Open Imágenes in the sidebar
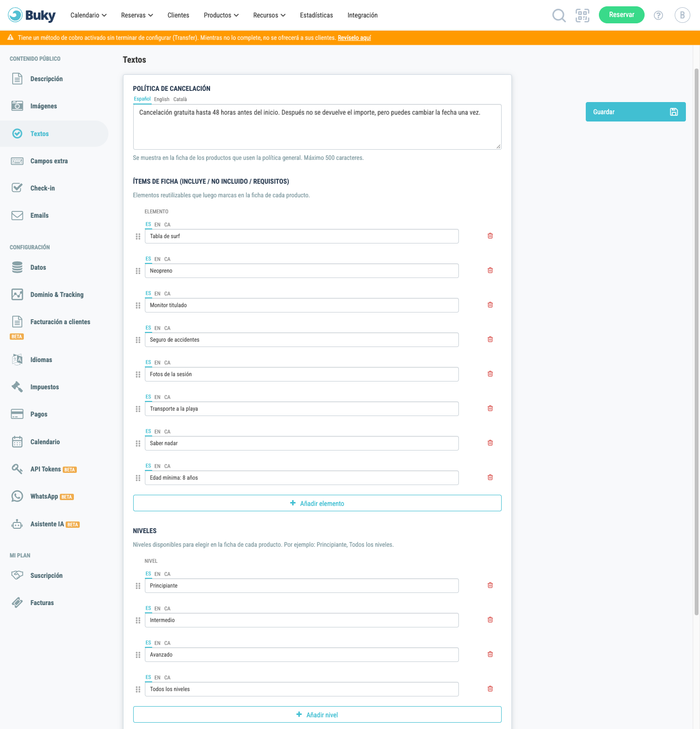 [44, 106]
